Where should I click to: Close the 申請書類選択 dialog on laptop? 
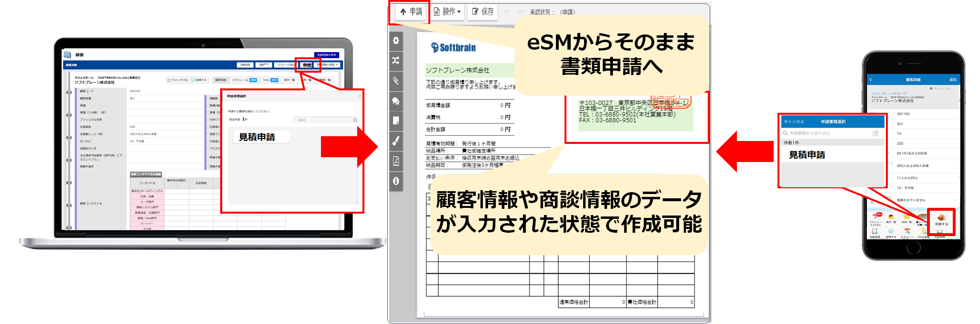(360, 96)
